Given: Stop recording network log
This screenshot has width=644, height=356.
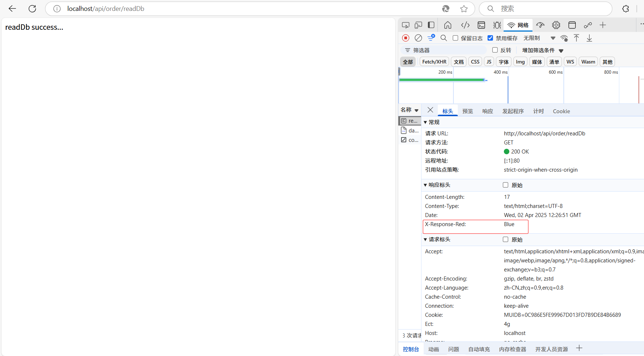Looking at the screenshot, I should (406, 38).
